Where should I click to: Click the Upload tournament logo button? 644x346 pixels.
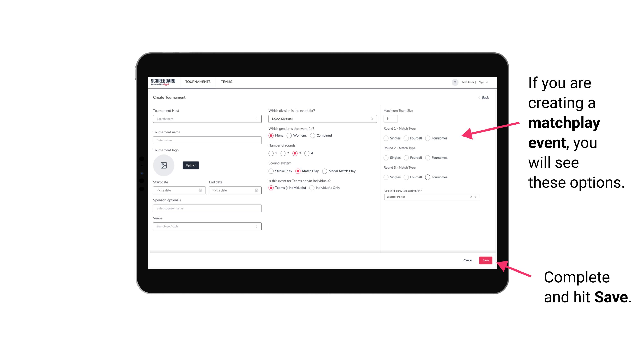191,165
